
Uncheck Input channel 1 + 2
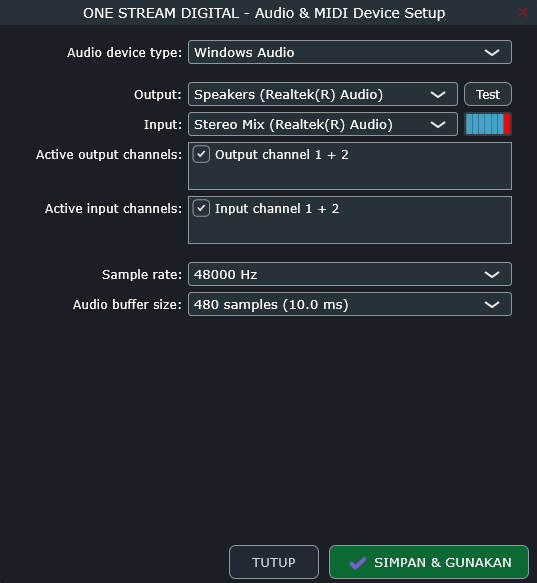201,208
